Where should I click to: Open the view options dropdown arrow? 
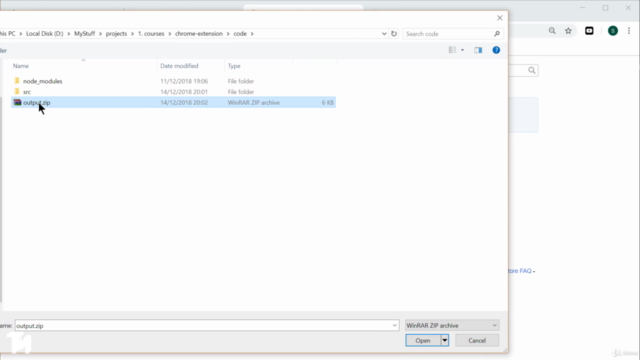tap(462, 50)
